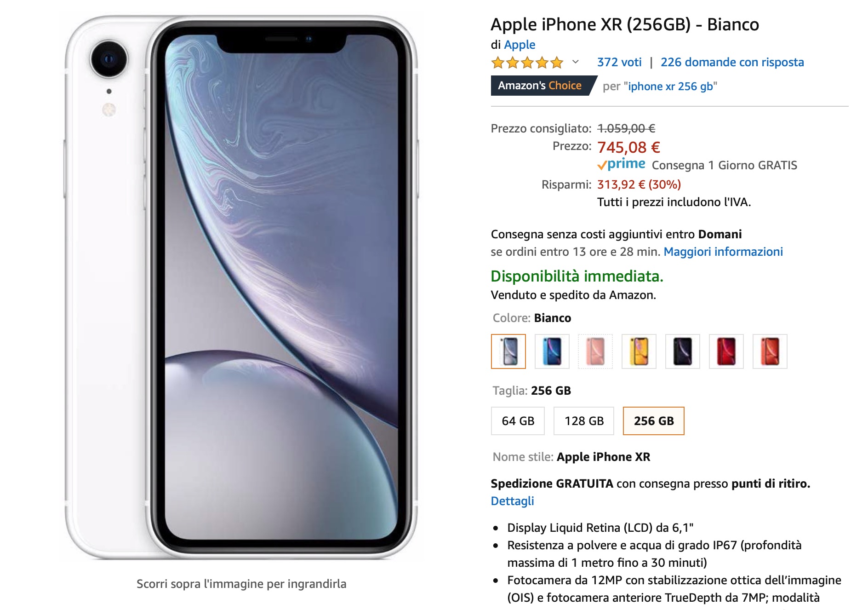This screenshot has width=868, height=610.
Task: Select the yellow iPhone XR color swatch
Action: tap(639, 351)
